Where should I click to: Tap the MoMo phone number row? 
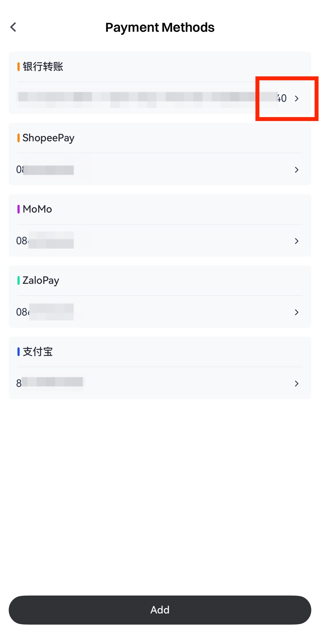click(x=45, y=241)
